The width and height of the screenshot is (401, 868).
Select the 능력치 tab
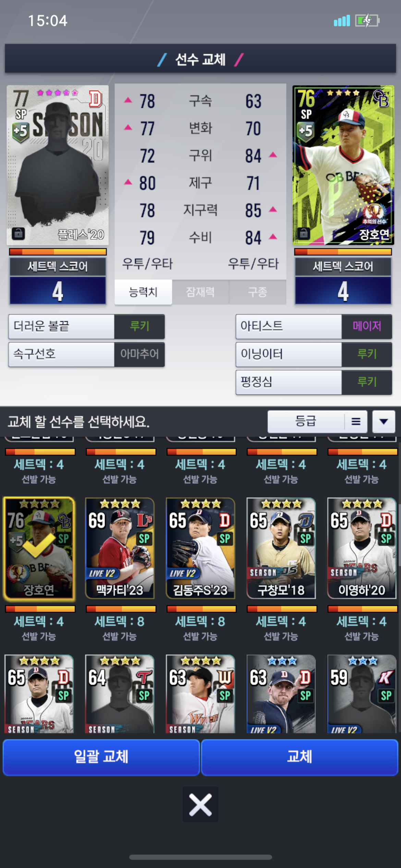[x=143, y=292]
